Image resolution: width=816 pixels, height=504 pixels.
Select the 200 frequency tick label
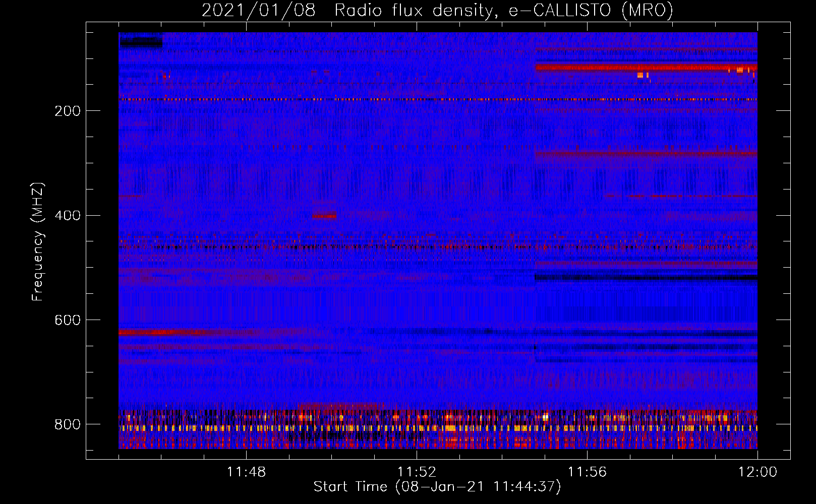coord(68,111)
